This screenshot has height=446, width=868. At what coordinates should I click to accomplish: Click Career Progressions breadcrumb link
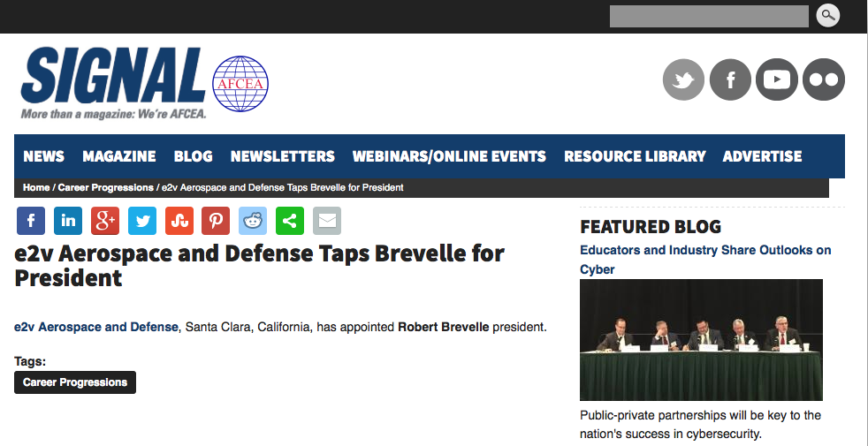coord(106,187)
